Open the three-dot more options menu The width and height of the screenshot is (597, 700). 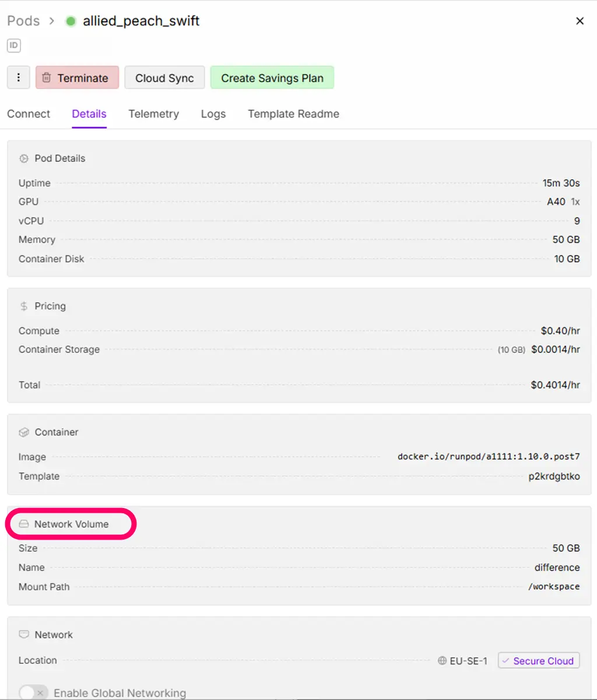(19, 78)
